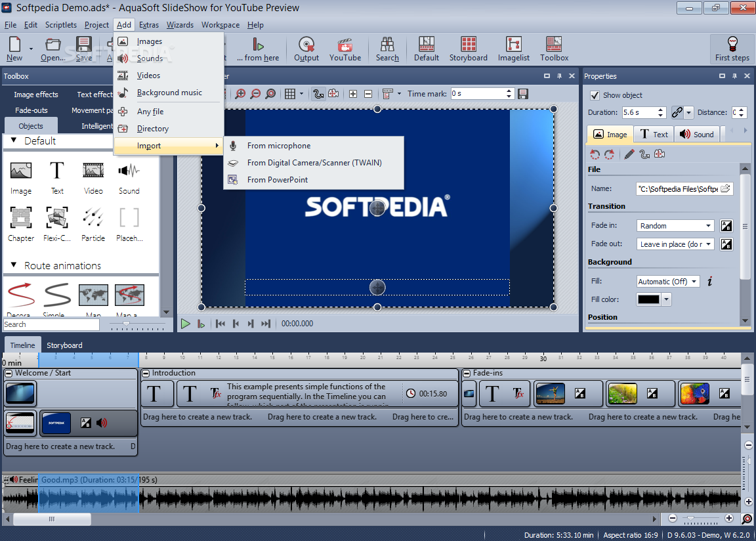Toggle the Show object checkbox
756x541 pixels.
[x=595, y=95]
